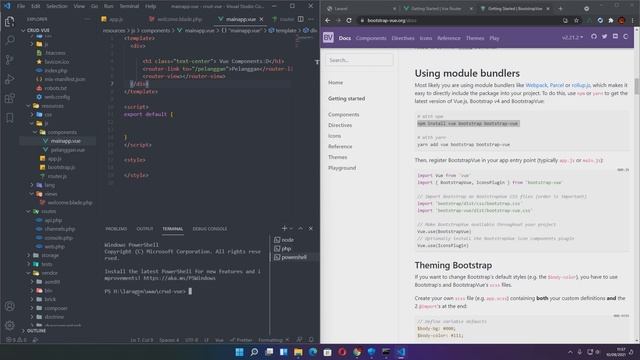Bookmark this page with the star icon
This screenshot has width=640, height=360.
(576, 20)
